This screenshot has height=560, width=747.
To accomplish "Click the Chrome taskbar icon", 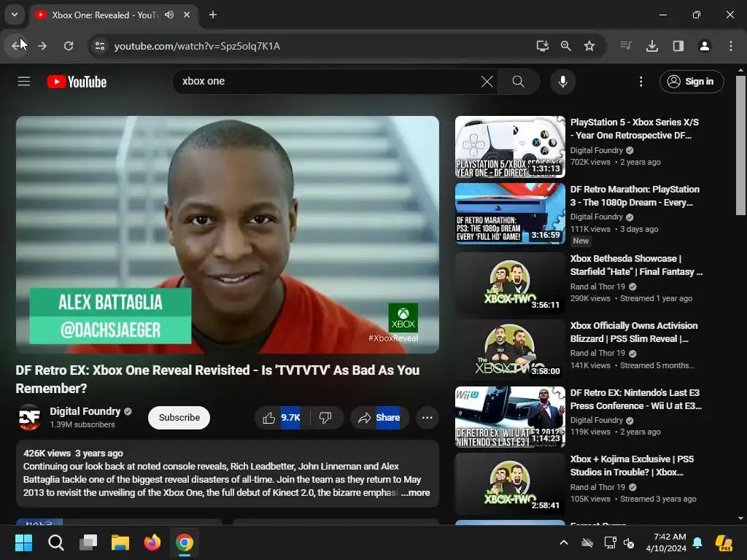I will coord(185,542).
